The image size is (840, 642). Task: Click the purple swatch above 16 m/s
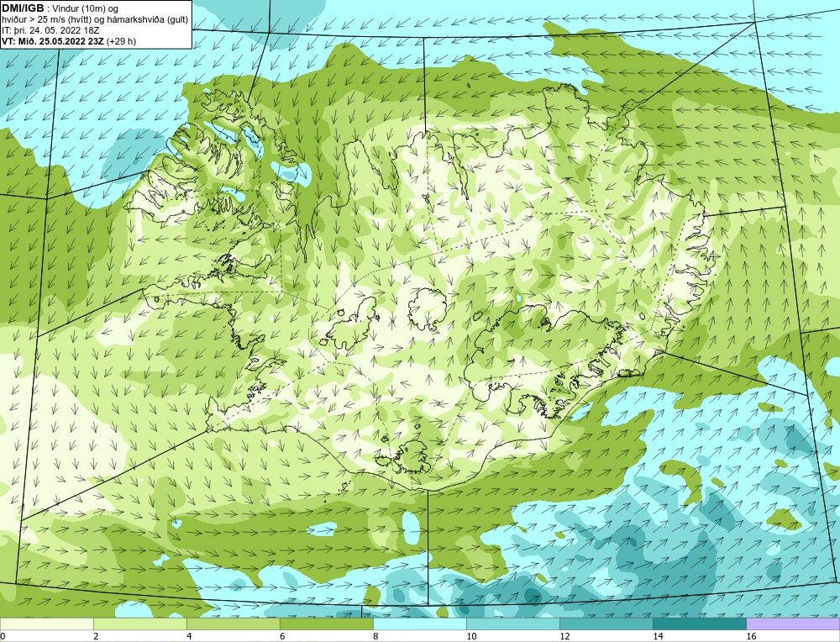click(x=793, y=624)
